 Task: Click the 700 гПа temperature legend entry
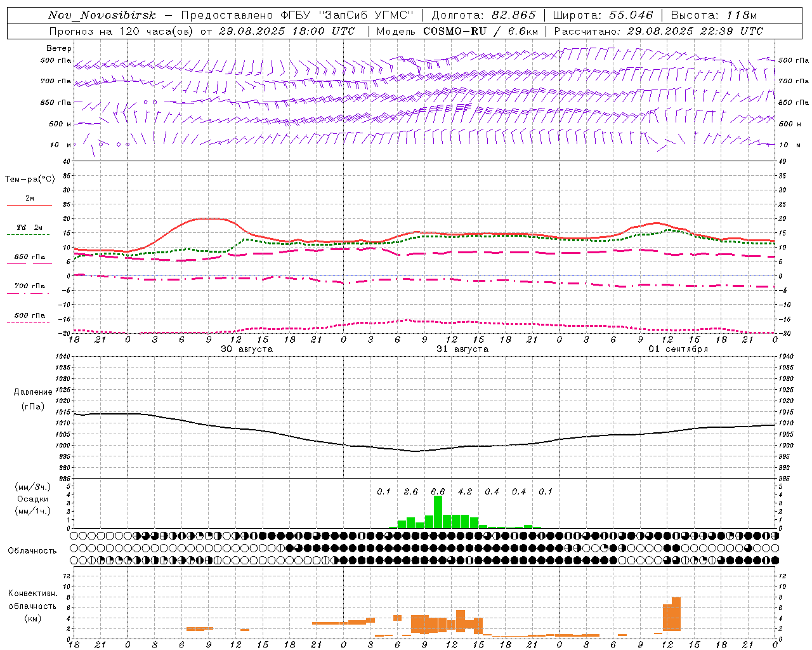coord(30,286)
